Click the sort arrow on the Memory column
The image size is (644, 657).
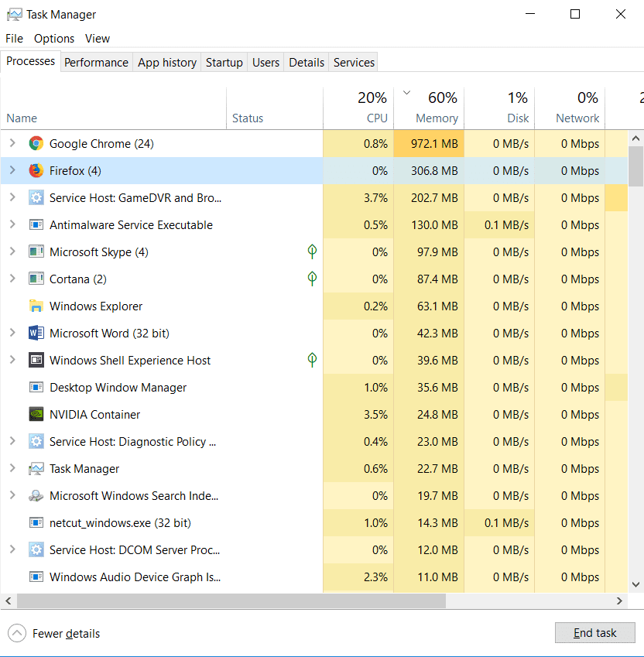pyautogui.click(x=406, y=91)
